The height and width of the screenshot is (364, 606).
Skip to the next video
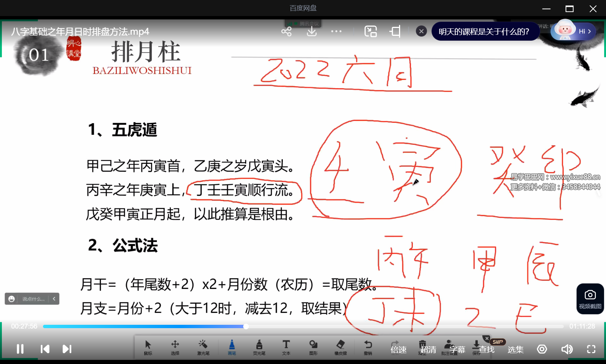click(67, 349)
